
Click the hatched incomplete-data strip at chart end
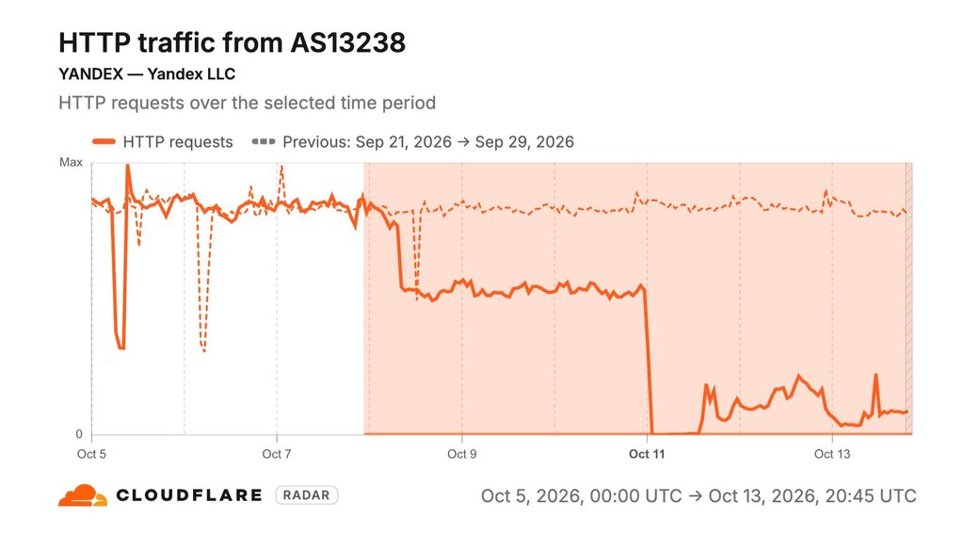click(909, 299)
